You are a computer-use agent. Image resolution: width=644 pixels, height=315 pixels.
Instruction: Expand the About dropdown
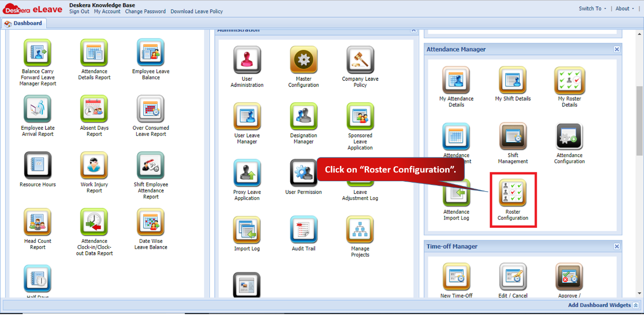click(x=625, y=8)
